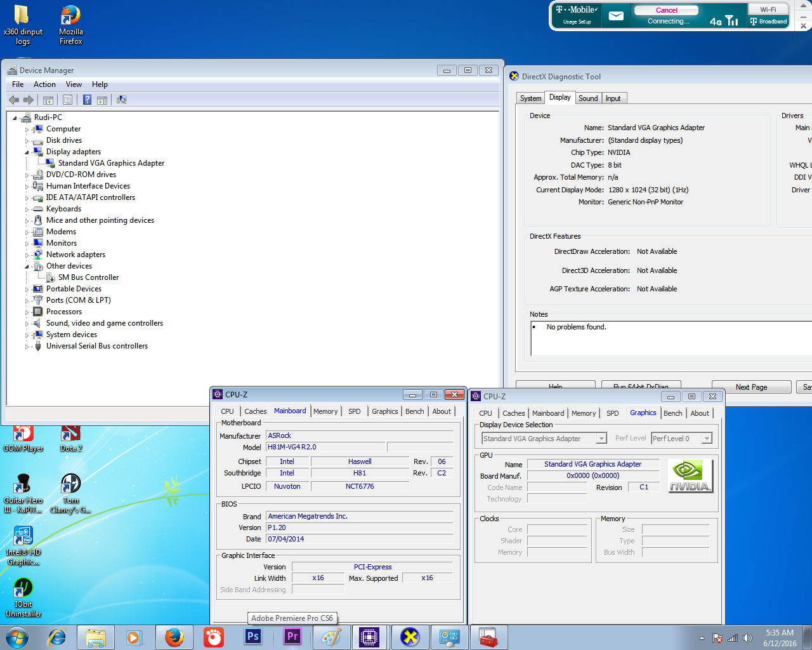
Task: Open the IObit Uninstaller desktop icon
Action: [x=23, y=598]
